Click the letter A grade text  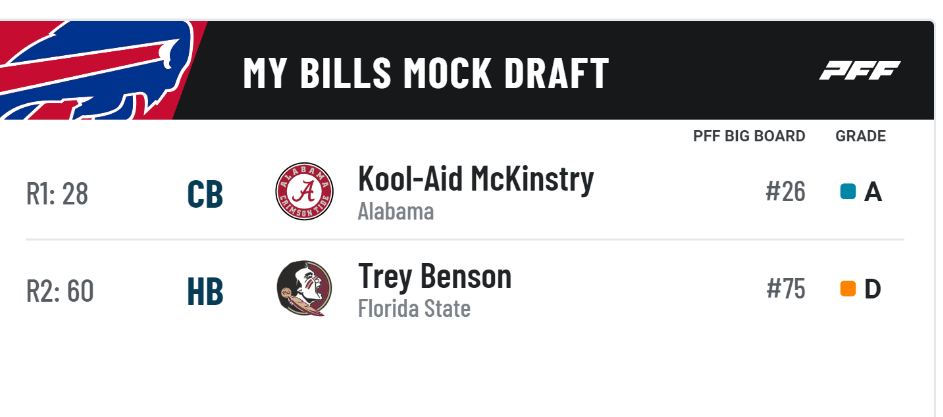click(x=873, y=193)
